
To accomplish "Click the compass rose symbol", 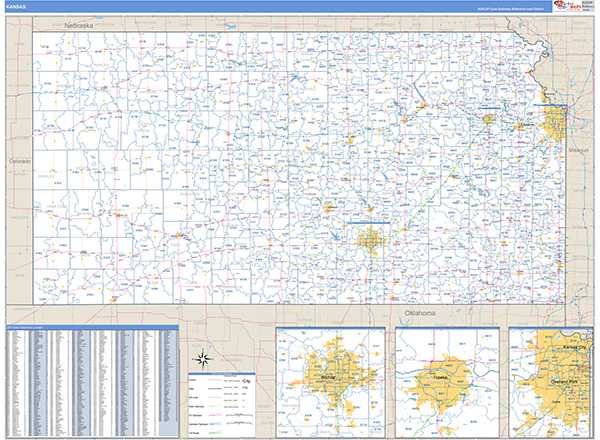I will (202, 359).
